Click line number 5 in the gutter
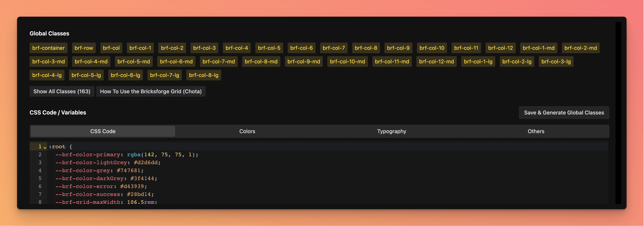 click(40, 179)
